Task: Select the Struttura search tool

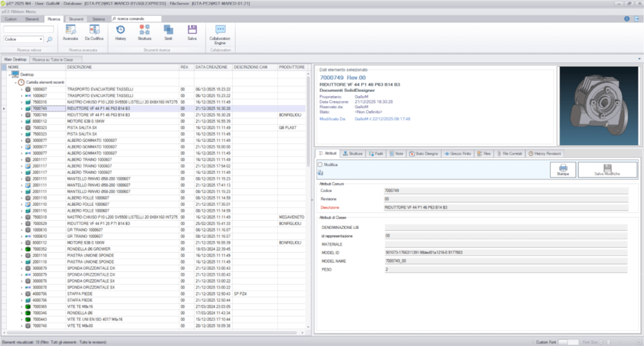Action: 144,33
